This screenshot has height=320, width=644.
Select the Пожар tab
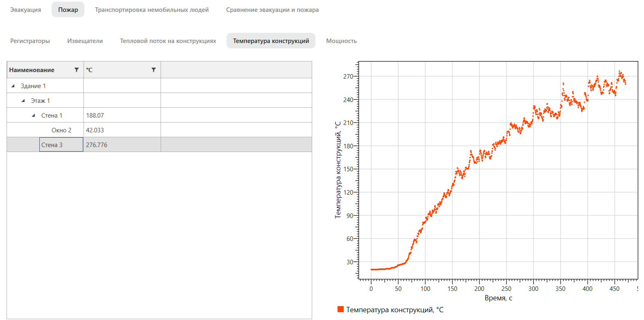[68, 10]
